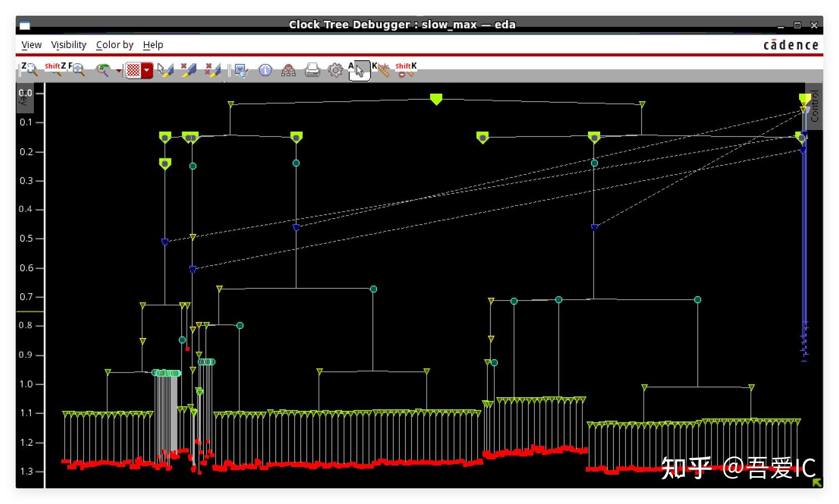Open the Visibility menu

pos(68,45)
